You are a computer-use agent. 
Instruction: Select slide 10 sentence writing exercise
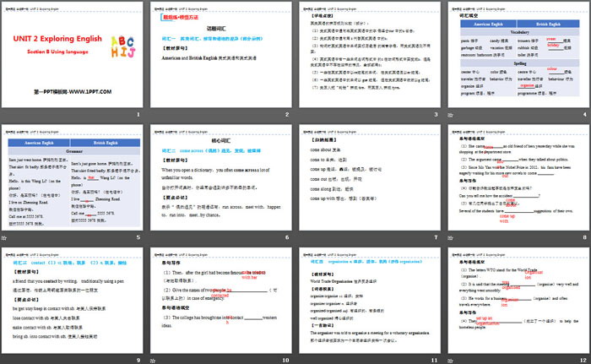[x=221, y=301]
